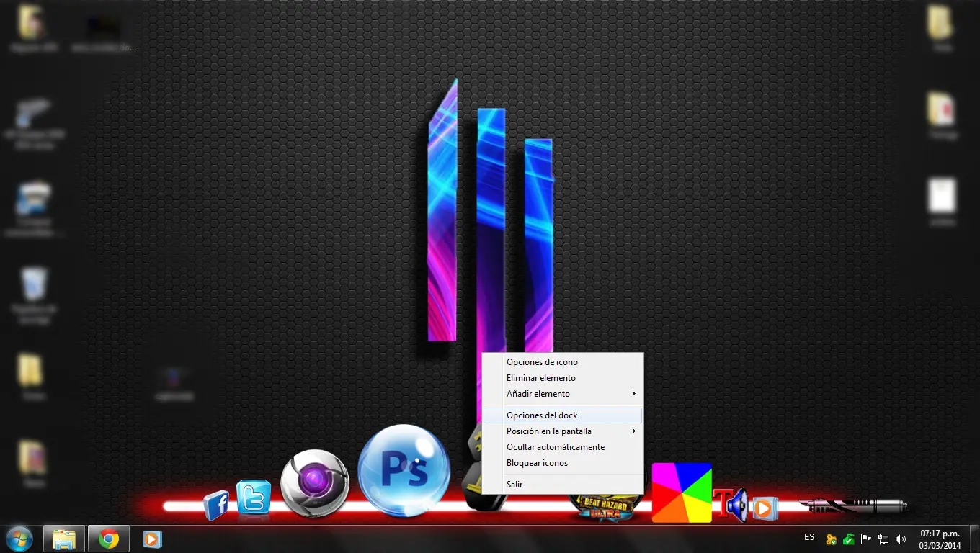Open the media player taskbar icon
Screen dimensions: 980x553
[152, 539]
